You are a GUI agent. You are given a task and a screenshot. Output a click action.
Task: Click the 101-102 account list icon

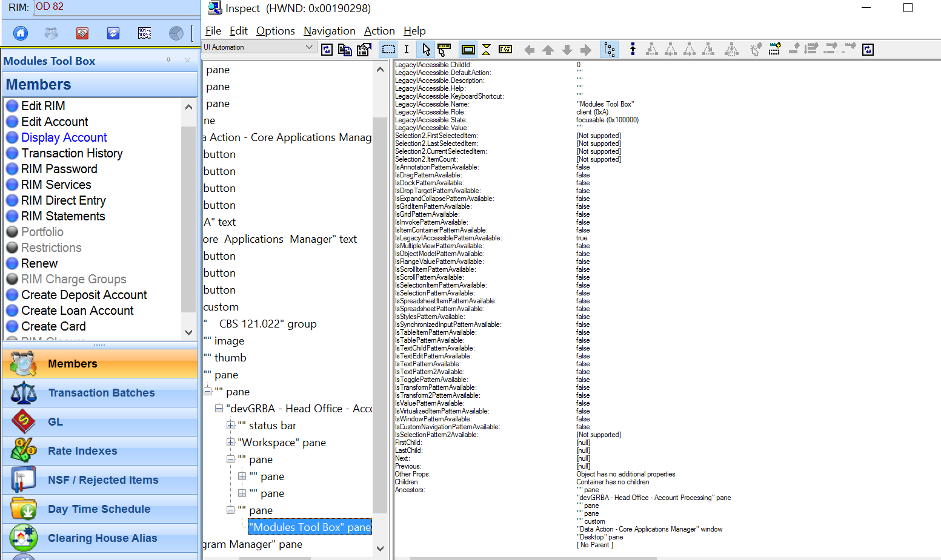coord(144,33)
